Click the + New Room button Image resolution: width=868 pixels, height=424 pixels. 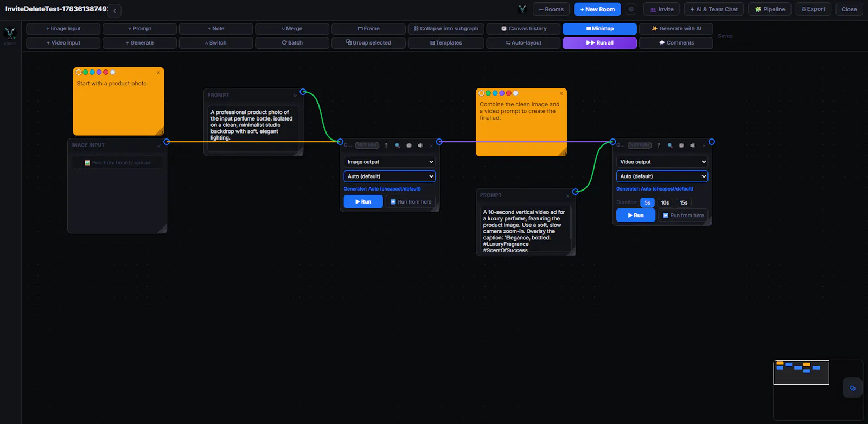(x=597, y=9)
